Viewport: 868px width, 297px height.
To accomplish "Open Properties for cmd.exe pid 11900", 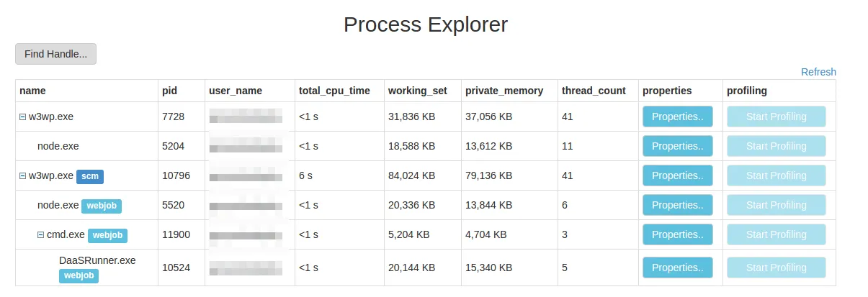I will pyautogui.click(x=677, y=234).
